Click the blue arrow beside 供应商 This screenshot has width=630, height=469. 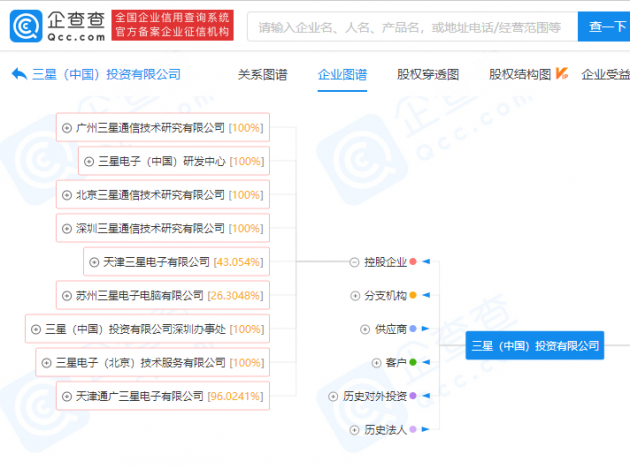pos(425,329)
